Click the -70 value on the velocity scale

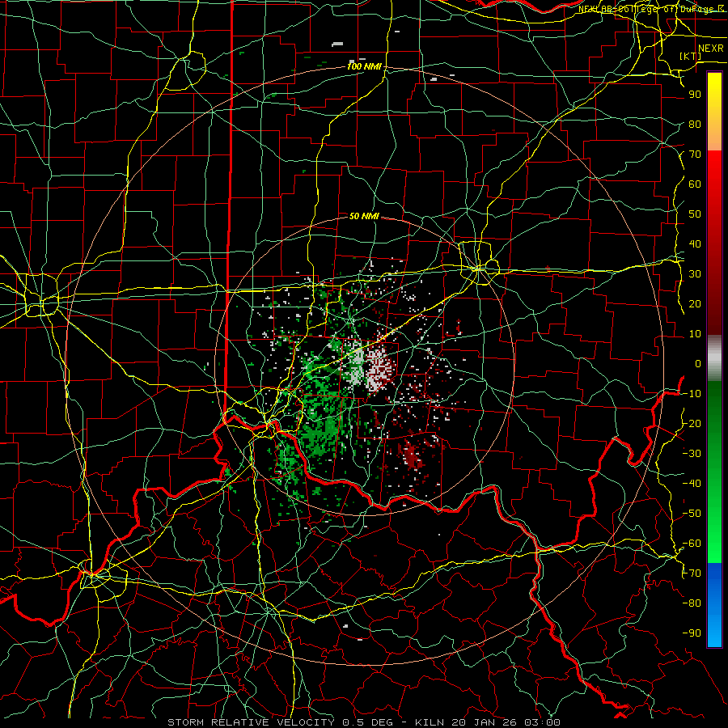click(692, 574)
